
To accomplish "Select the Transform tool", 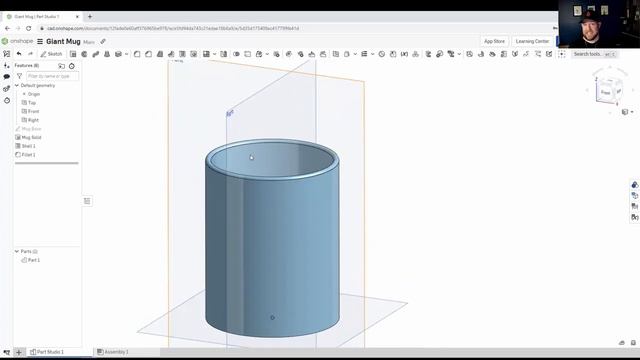I will tap(259, 54).
